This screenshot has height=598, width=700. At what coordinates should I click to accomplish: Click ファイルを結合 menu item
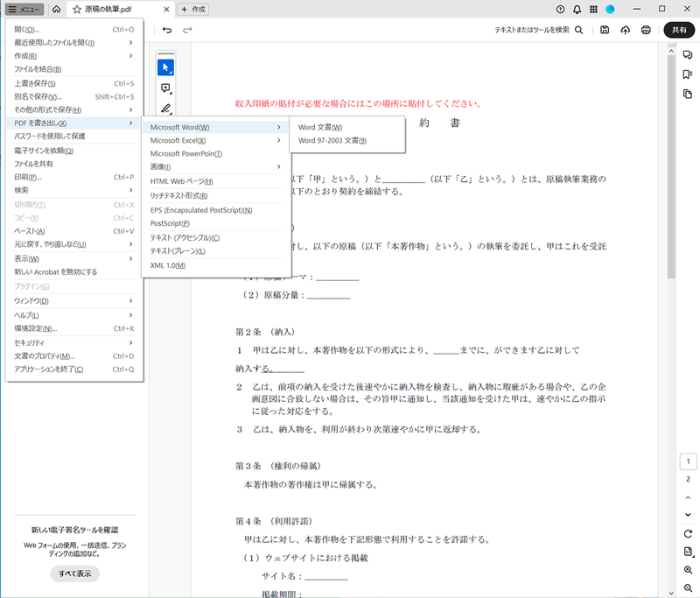click(x=74, y=69)
